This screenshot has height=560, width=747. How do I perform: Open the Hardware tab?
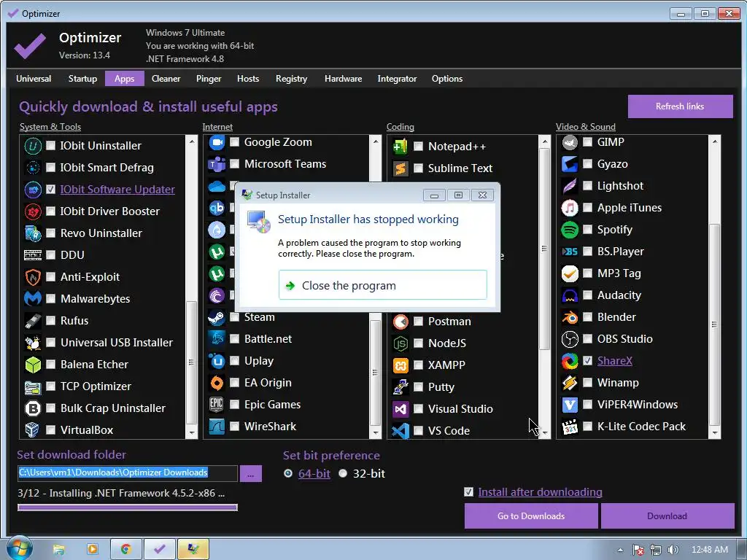(x=343, y=79)
